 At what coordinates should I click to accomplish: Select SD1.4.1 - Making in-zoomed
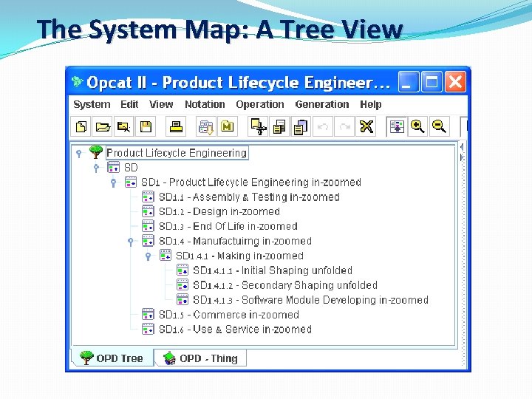(239, 256)
